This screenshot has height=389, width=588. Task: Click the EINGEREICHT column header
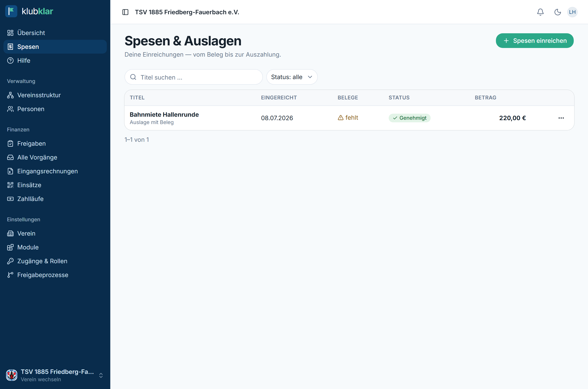279,97
